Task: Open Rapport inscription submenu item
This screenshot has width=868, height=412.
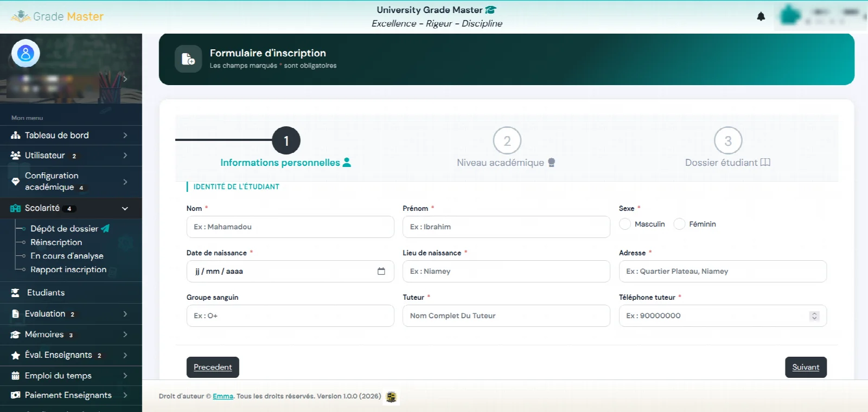Action: click(x=68, y=269)
